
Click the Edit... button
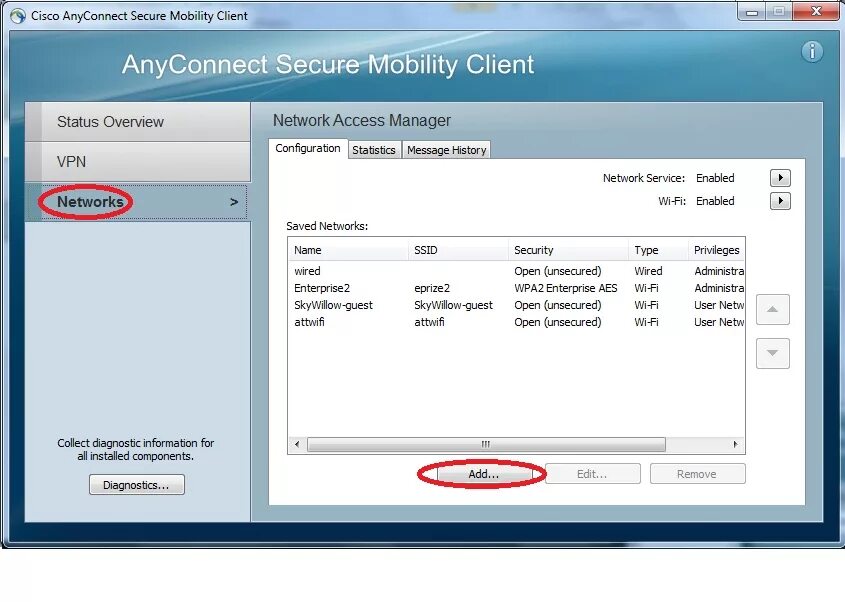[592, 474]
